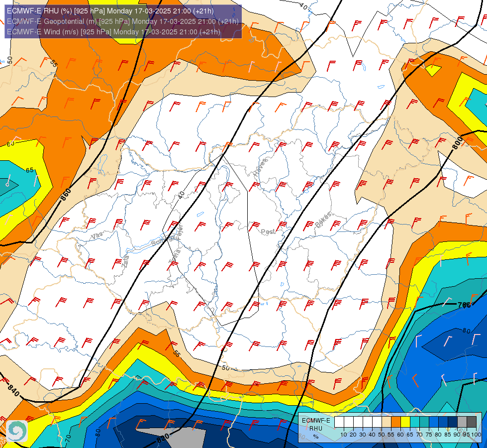487x448 pixels.
Task: Click the 65 humidity contour label on the map
Action: (29, 170)
